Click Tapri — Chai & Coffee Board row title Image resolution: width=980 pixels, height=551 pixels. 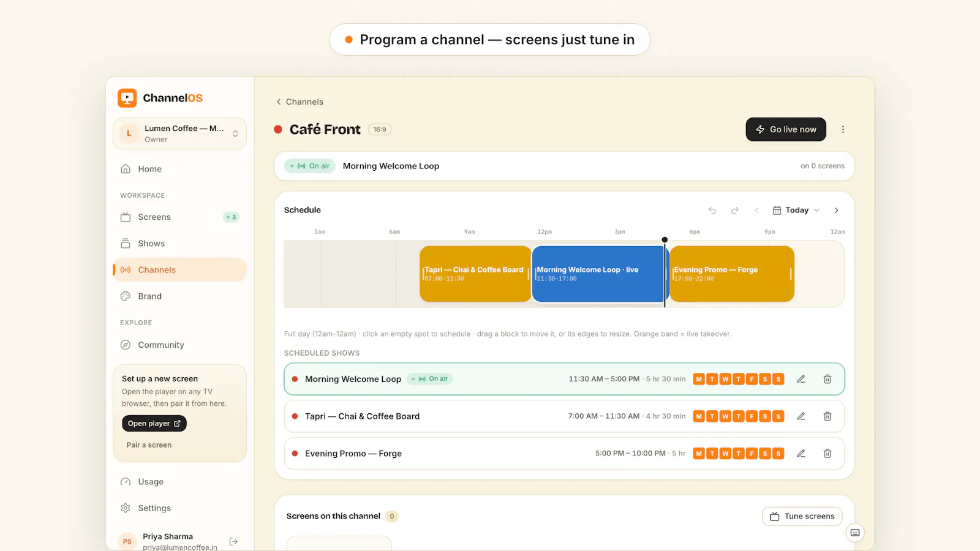pos(362,416)
